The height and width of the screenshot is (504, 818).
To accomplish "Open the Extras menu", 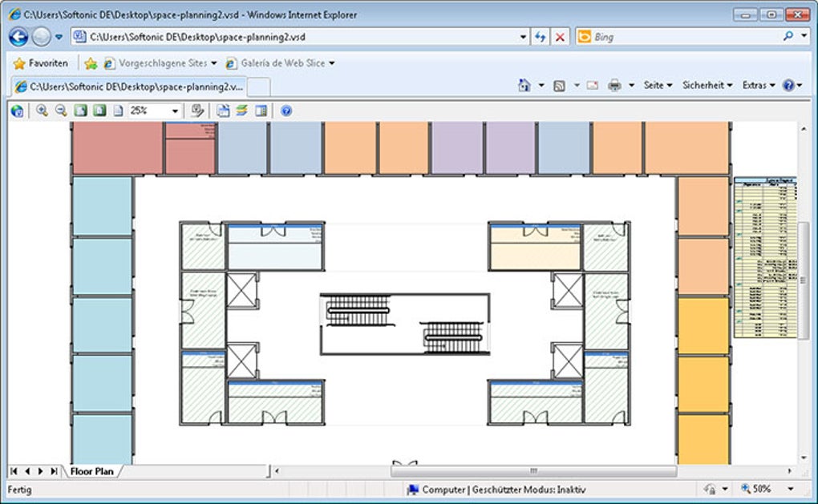I will pos(759,85).
